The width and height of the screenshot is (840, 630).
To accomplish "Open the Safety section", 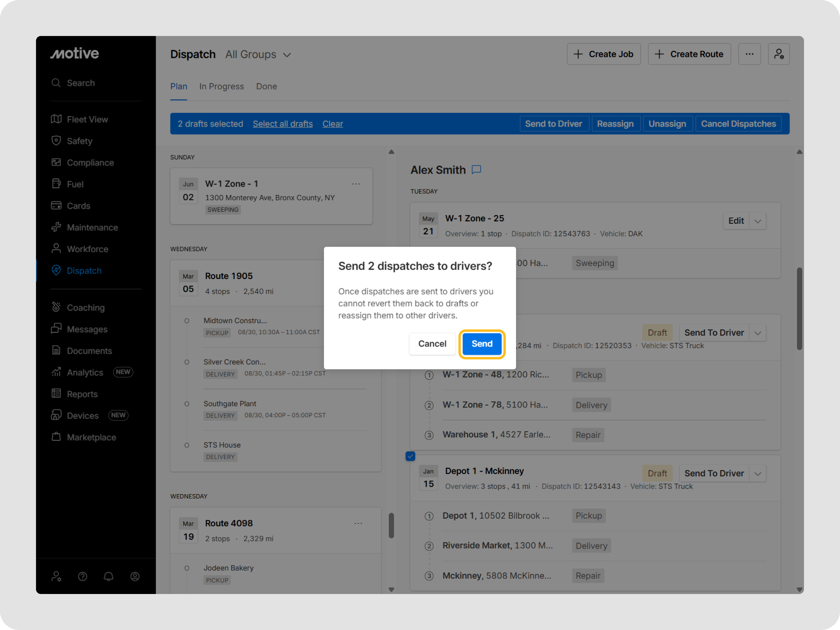I will [x=80, y=141].
